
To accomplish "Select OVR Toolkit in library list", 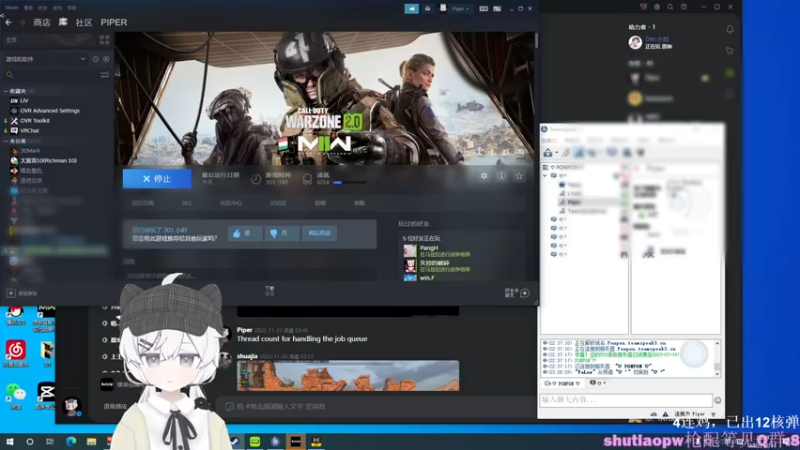I will tap(35, 121).
